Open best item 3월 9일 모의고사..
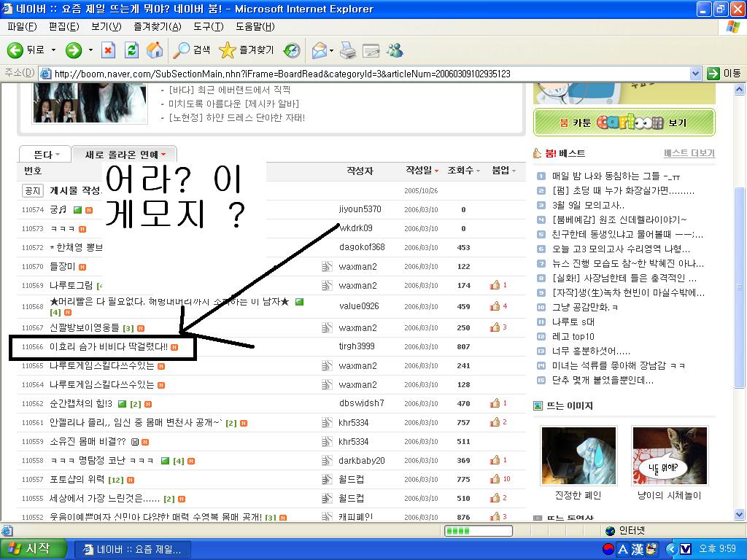This screenshot has height=560, width=747. 588,205
